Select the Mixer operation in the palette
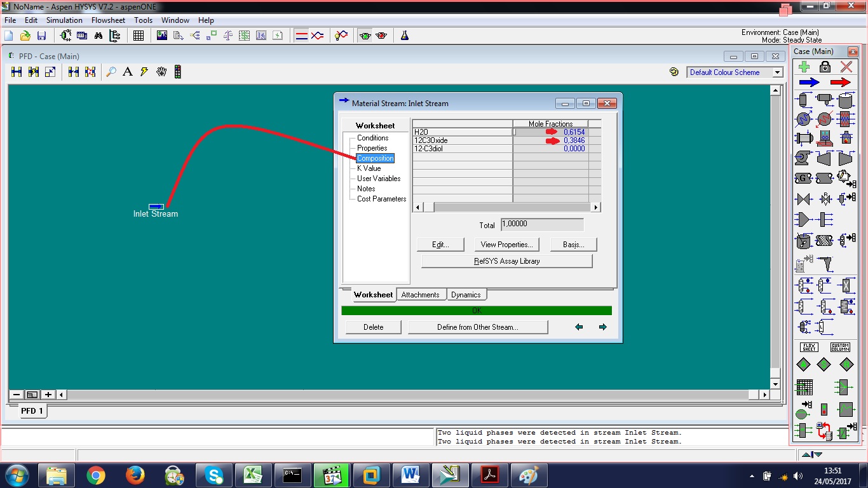The width and height of the screenshot is (868, 488). click(803, 219)
